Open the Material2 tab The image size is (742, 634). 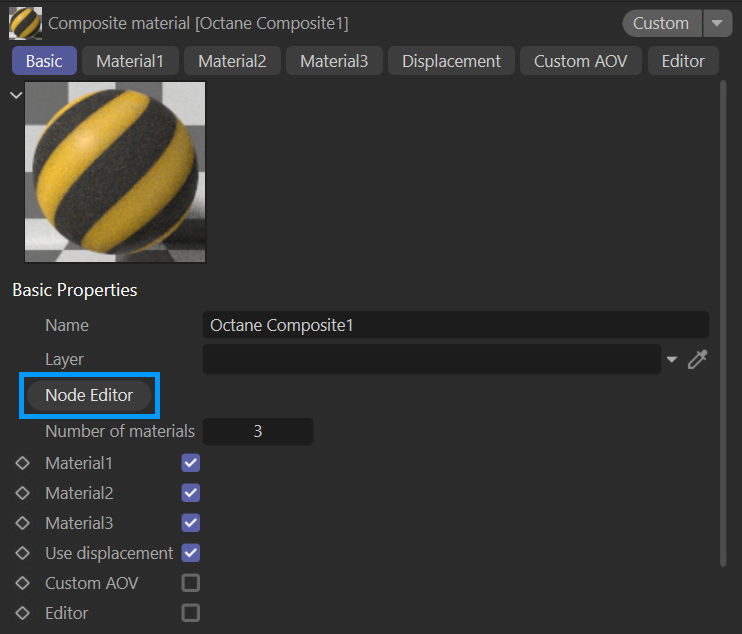pyautogui.click(x=232, y=61)
